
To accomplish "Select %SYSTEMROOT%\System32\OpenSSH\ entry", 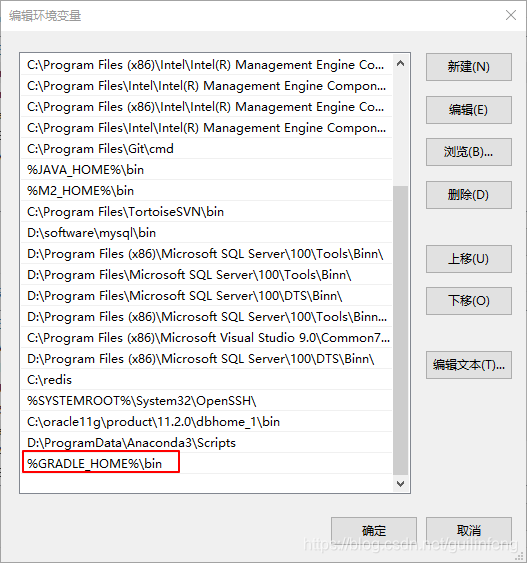I will (x=206, y=400).
